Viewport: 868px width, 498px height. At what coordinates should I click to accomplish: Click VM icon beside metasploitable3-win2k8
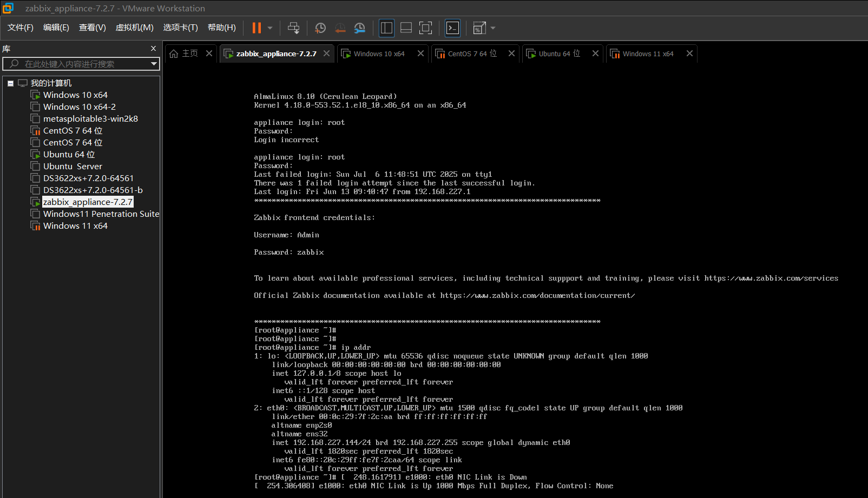[35, 119]
